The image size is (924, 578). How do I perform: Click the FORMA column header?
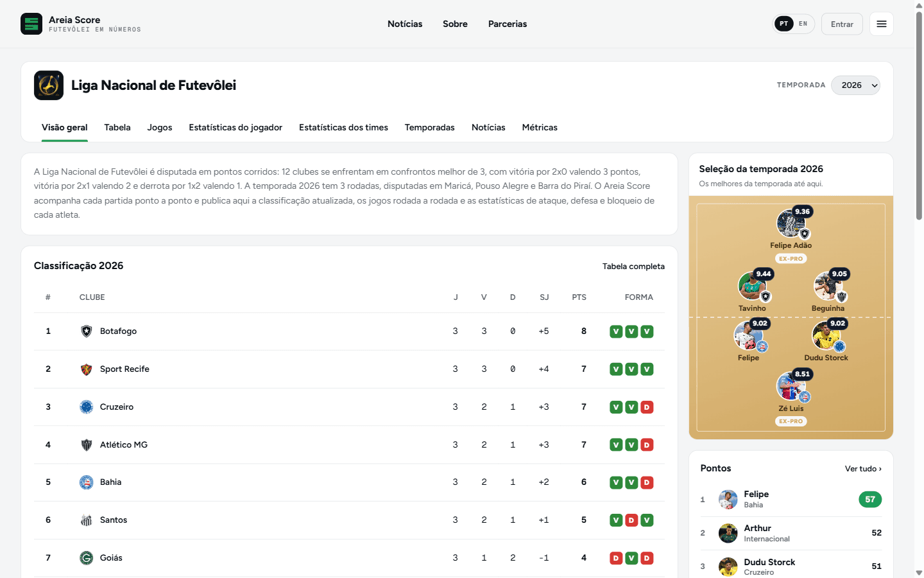tap(639, 297)
